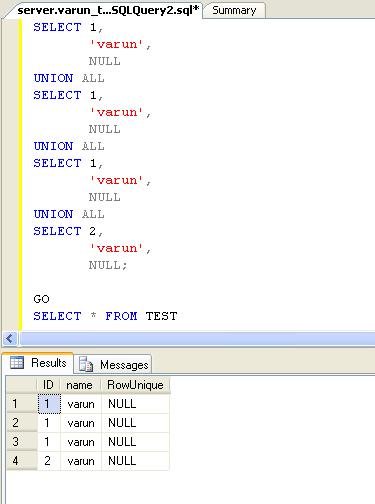Image resolution: width=375 pixels, height=504 pixels.
Task: Click RowUnique NULL cell in row 4
Action: [x=135, y=461]
